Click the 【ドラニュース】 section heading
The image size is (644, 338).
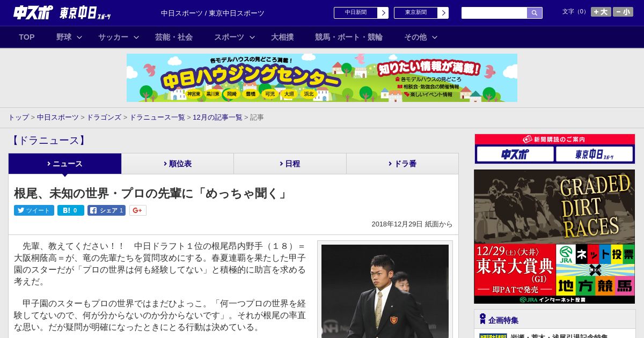48,141
